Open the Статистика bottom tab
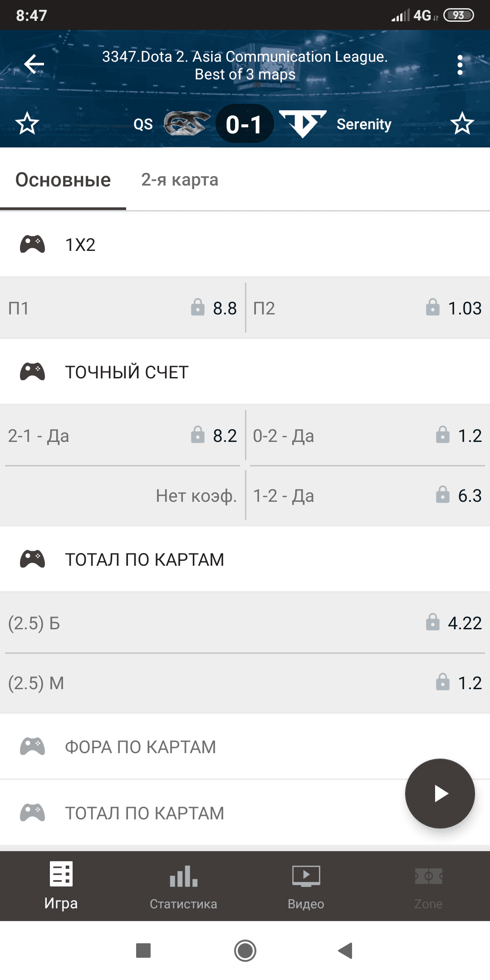This screenshot has height=980, width=490. 184,886
